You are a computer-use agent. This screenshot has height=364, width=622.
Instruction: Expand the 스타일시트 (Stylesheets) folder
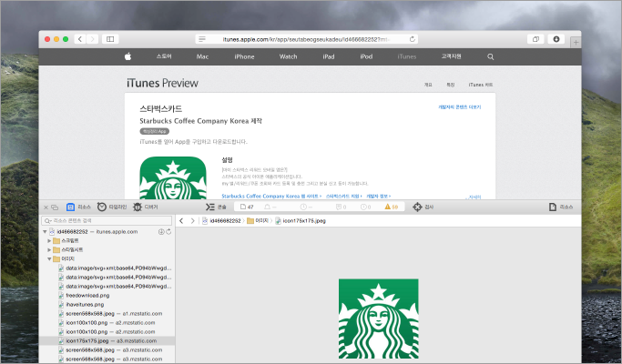(x=49, y=250)
